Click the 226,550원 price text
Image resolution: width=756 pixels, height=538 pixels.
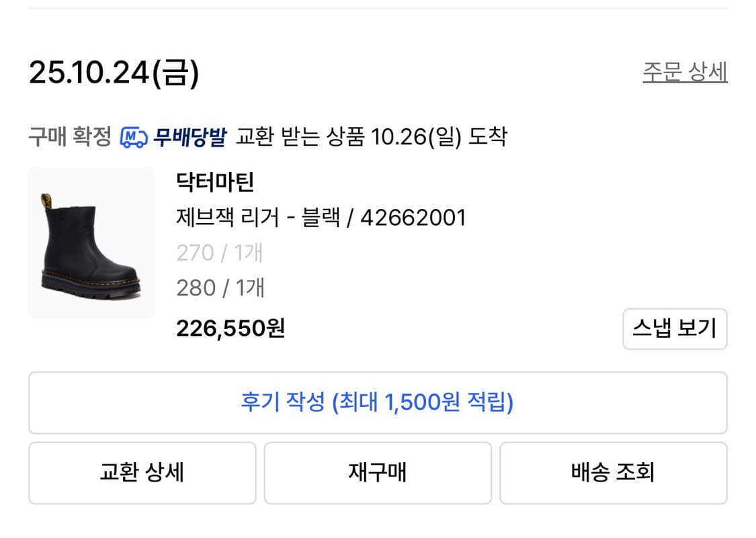click(230, 328)
